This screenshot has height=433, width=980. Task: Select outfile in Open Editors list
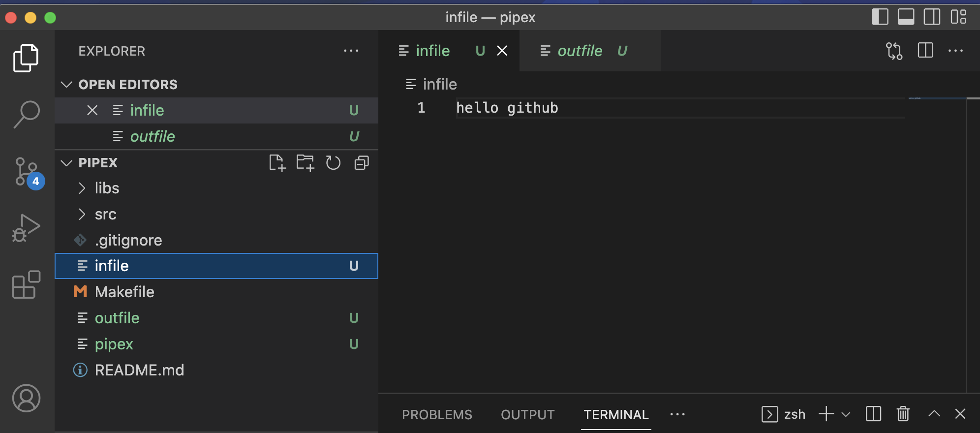216,136
